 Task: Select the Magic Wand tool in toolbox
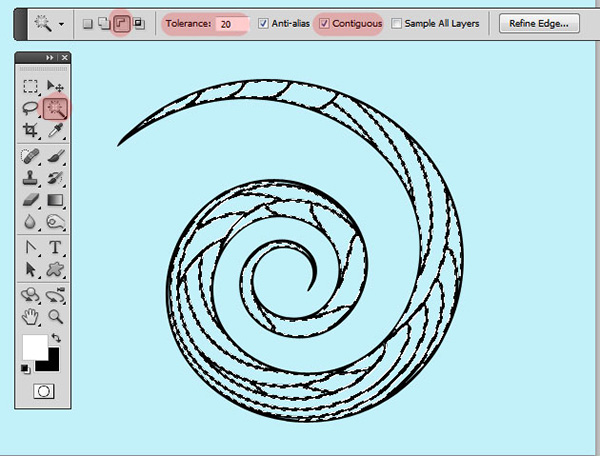pos(56,108)
